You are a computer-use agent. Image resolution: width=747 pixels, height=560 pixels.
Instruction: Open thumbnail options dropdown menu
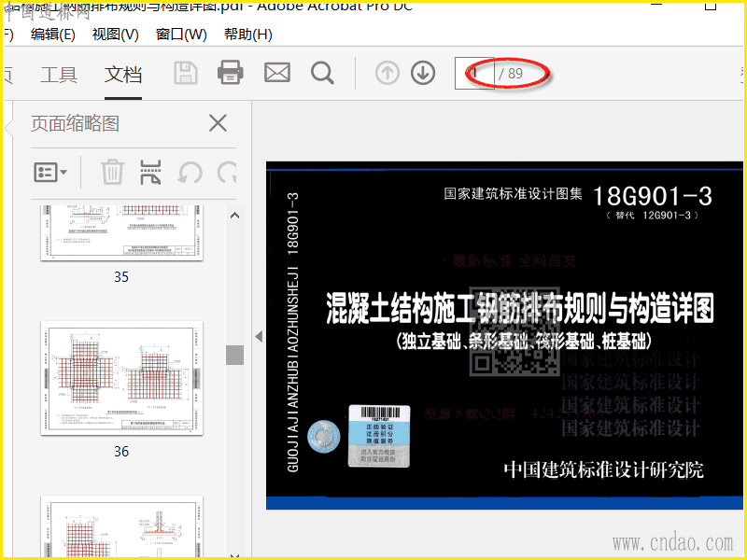point(50,173)
